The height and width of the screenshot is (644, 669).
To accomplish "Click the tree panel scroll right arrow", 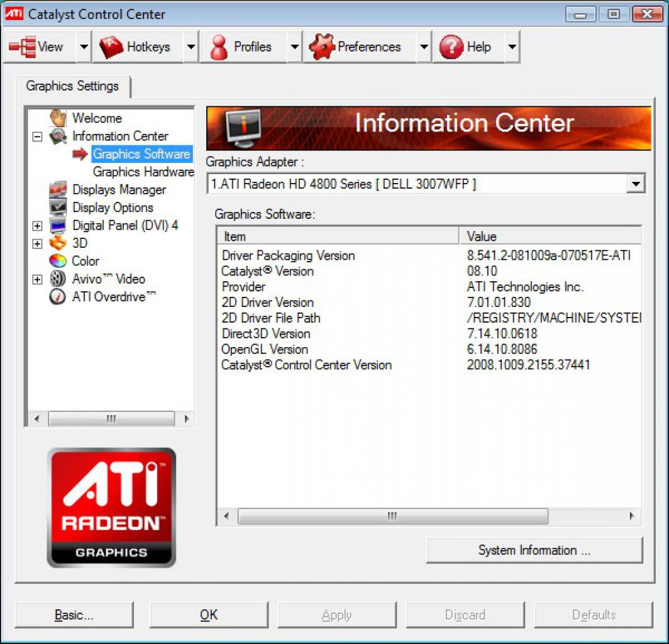I will 186,419.
